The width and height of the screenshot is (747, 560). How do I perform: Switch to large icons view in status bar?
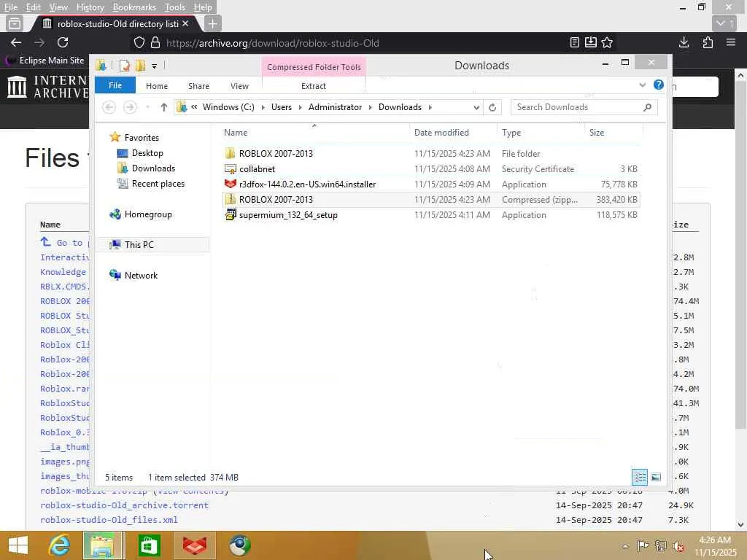[656, 477]
